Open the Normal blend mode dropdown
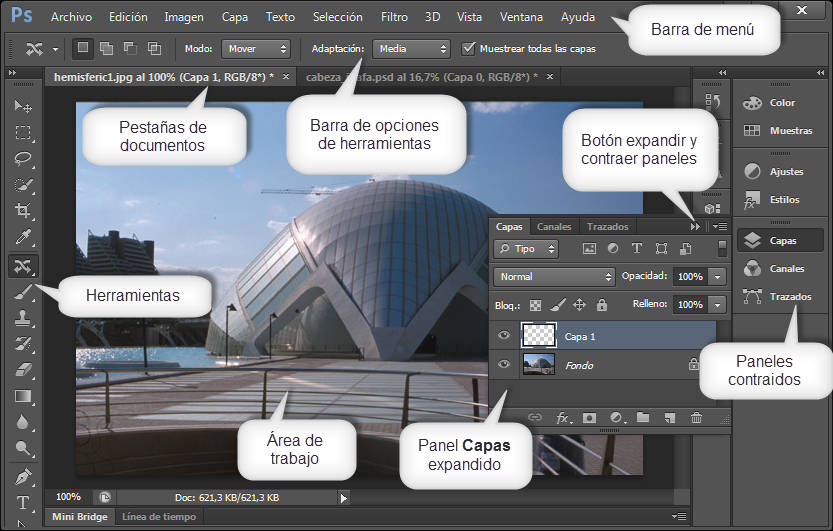This screenshot has width=833, height=531. click(554, 277)
